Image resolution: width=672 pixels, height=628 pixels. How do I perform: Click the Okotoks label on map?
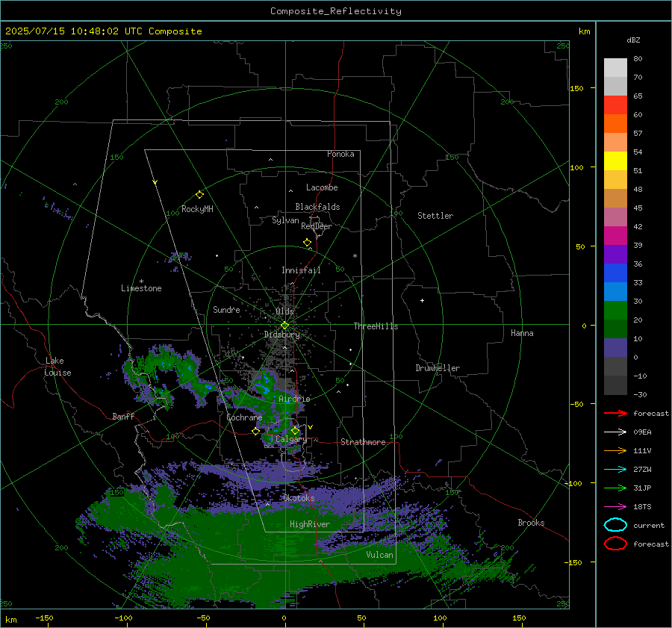[299, 499]
